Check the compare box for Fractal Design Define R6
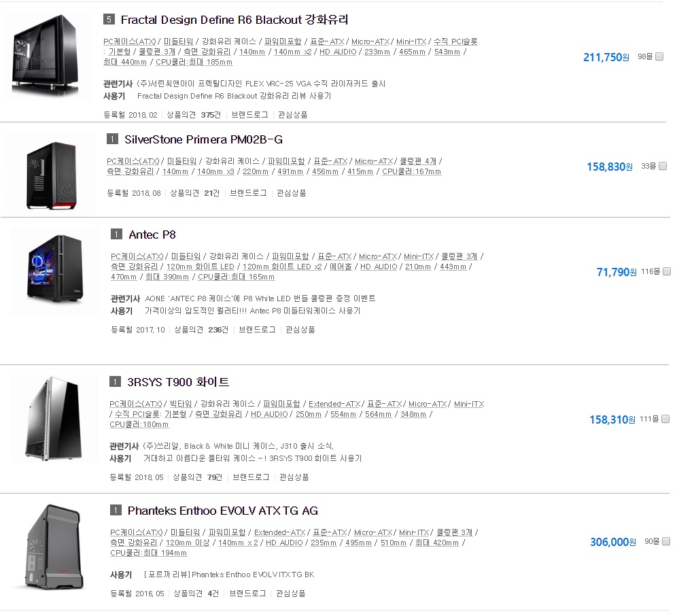677x616 pixels. tap(659, 56)
